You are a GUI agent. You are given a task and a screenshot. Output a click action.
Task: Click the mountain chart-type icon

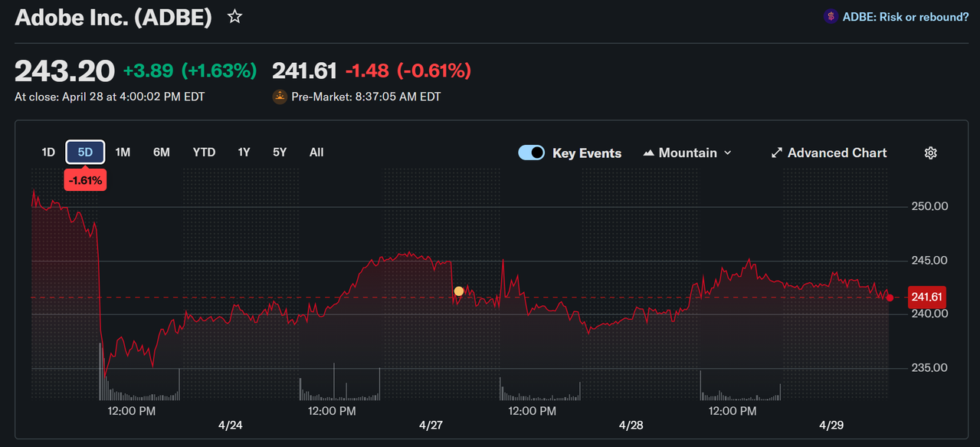tap(648, 153)
